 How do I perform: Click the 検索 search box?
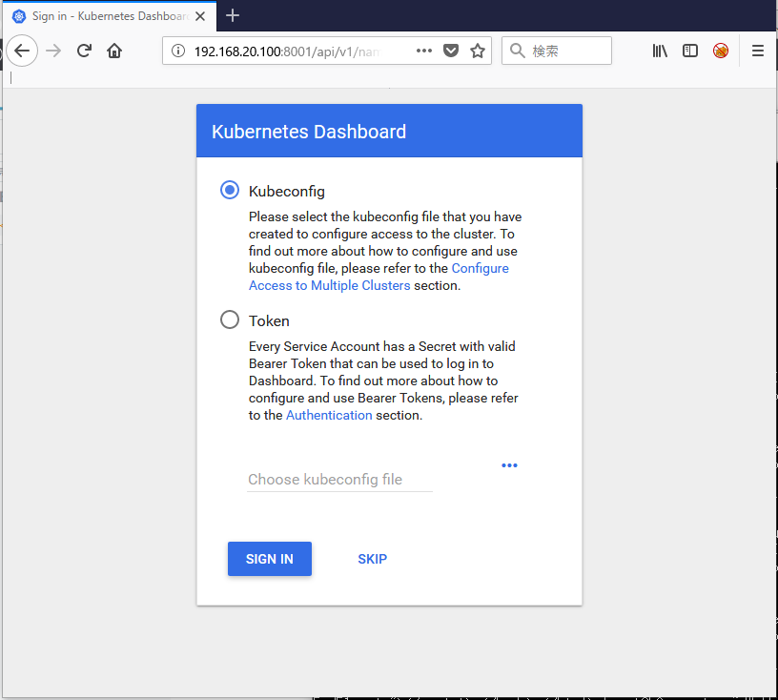(557, 51)
